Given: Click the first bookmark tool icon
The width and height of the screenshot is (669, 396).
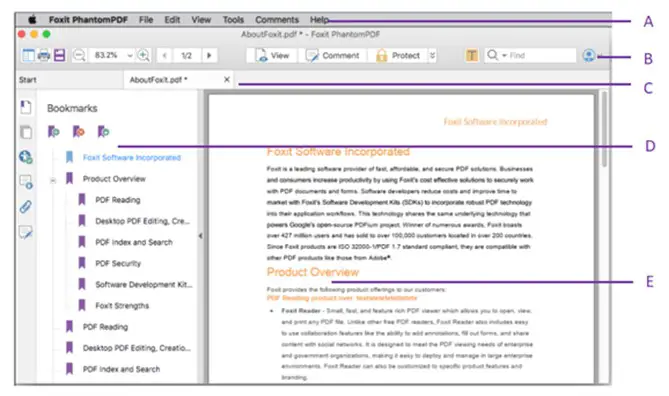Looking at the screenshot, I should click(x=53, y=132).
